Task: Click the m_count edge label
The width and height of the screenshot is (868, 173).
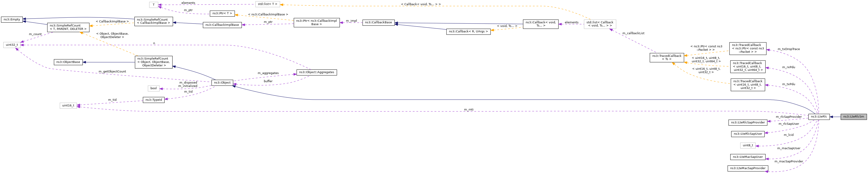Action: pos(35,34)
